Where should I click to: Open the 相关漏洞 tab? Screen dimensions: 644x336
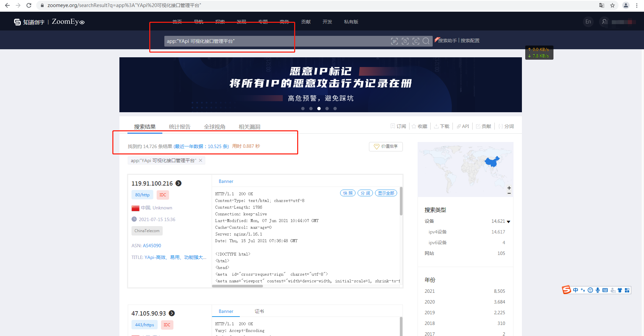(x=249, y=127)
